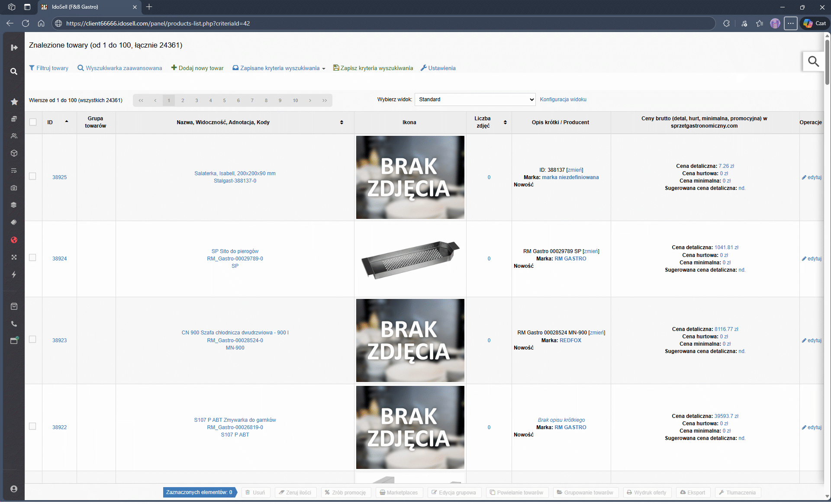Open the phone icon in sidebar
Viewport: 831px width, 504px height.
14,324
